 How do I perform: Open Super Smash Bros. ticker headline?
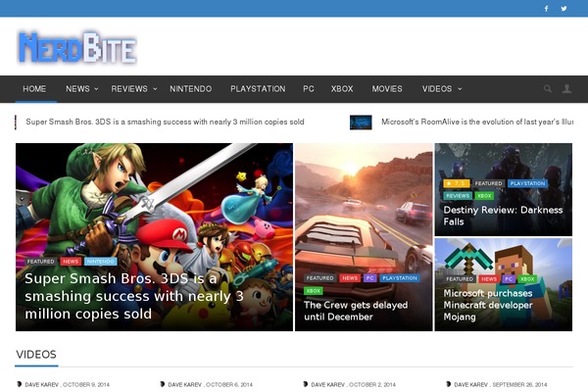pyautogui.click(x=165, y=122)
